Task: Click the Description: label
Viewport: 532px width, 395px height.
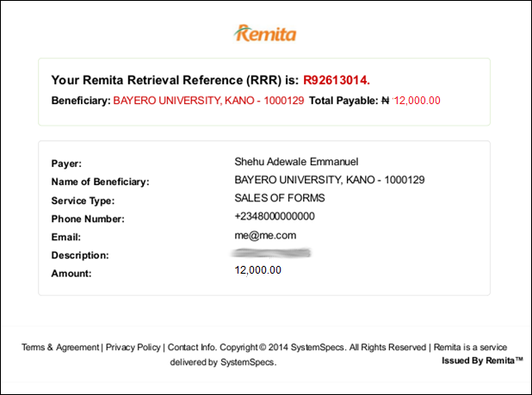Action: pos(80,256)
